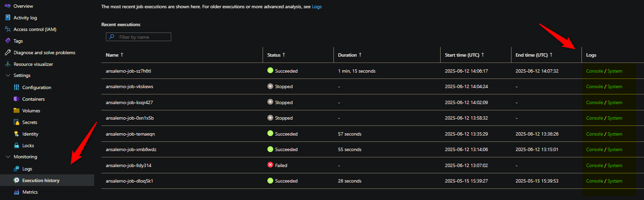Click the Identity key icon
This screenshot has width=644, height=200.
[16, 134]
